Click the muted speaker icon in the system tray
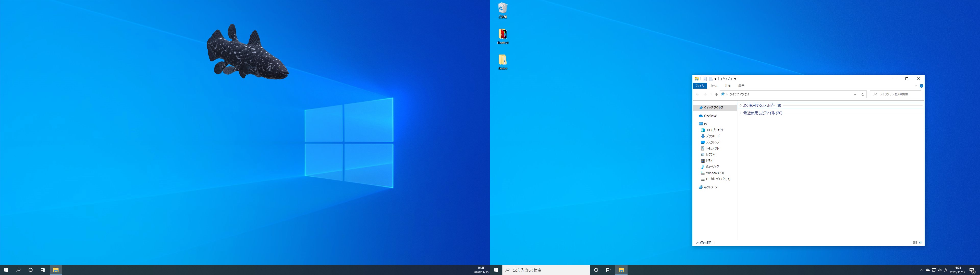 940,270
